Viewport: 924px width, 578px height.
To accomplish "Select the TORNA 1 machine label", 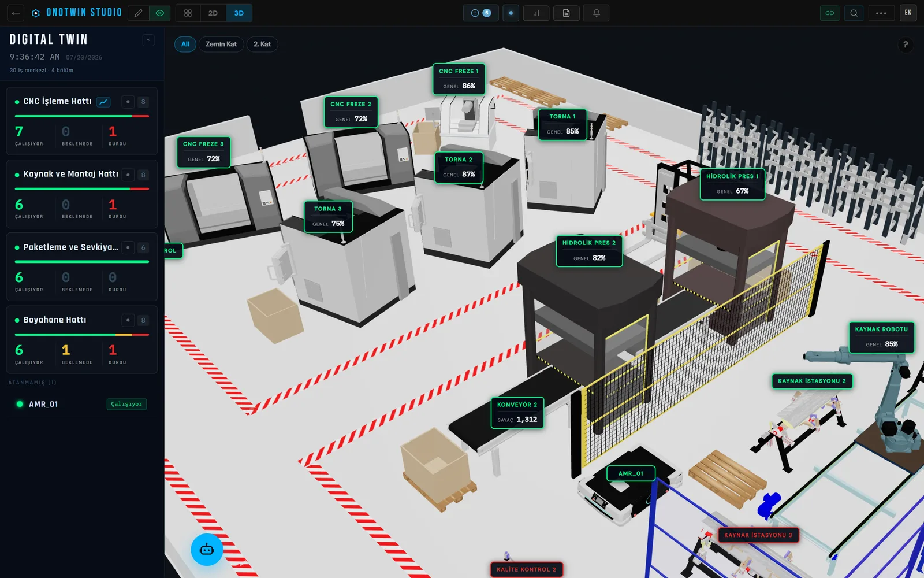I will pos(562,124).
